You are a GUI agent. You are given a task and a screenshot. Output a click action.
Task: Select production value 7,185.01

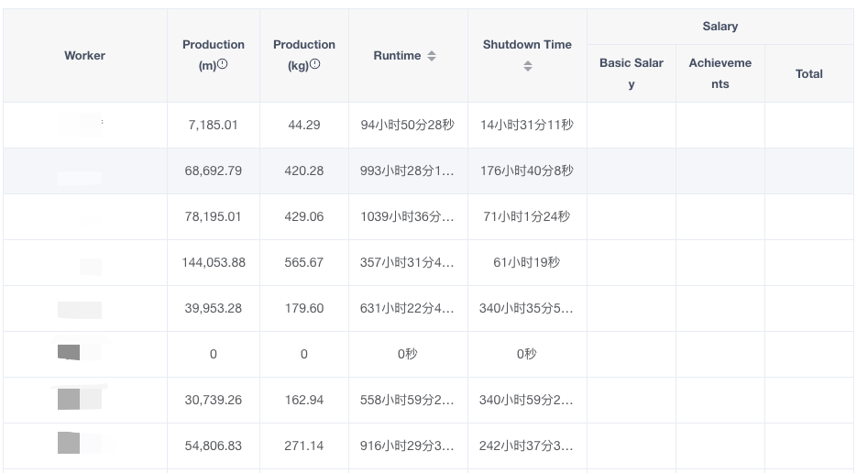tap(214, 126)
